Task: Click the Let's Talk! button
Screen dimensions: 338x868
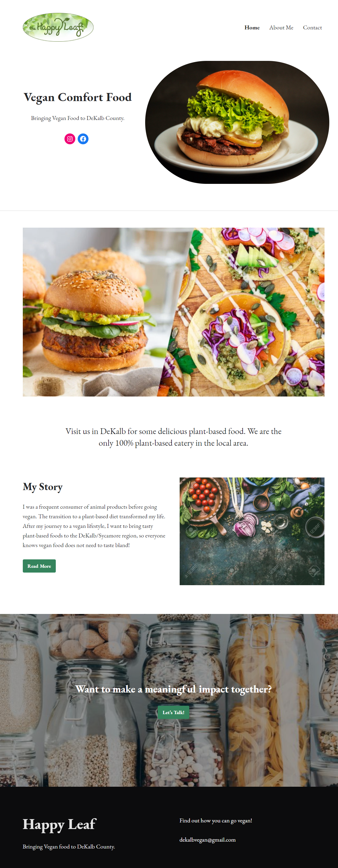Action: click(x=174, y=712)
